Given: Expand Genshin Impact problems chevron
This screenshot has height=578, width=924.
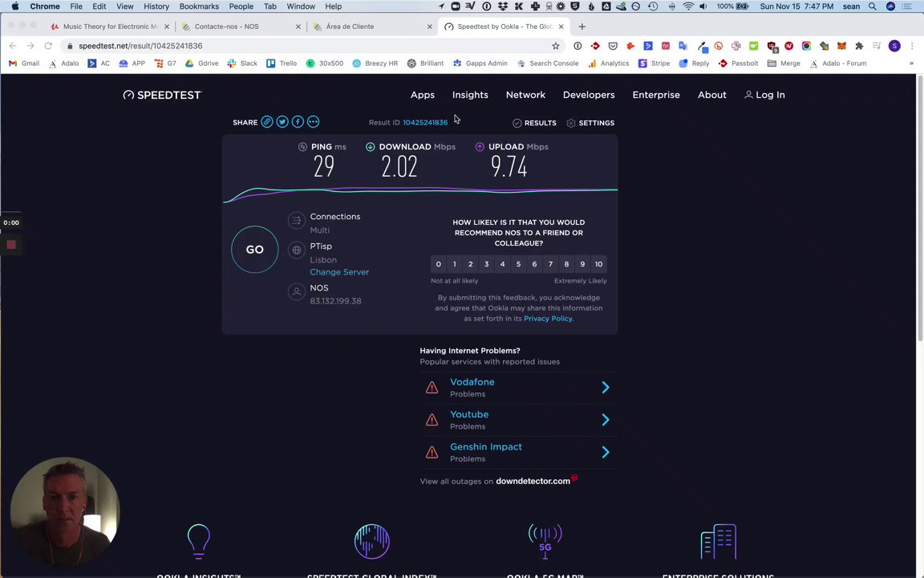Looking at the screenshot, I should pyautogui.click(x=606, y=453).
